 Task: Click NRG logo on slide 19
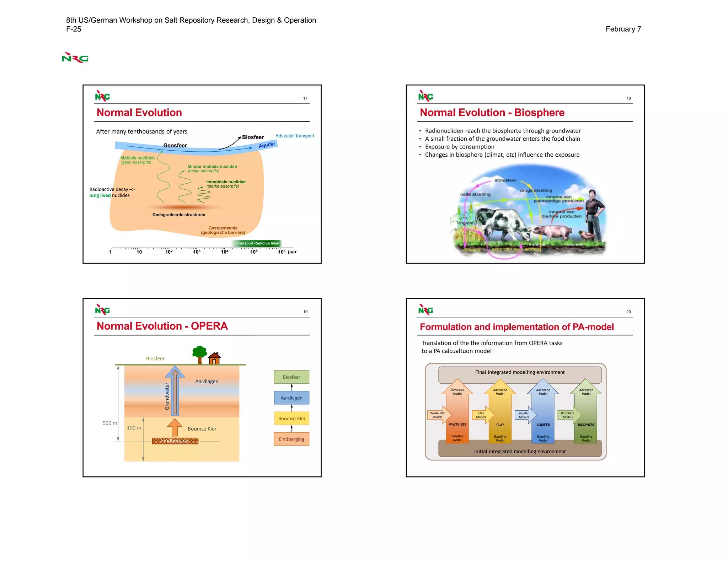[102, 310]
